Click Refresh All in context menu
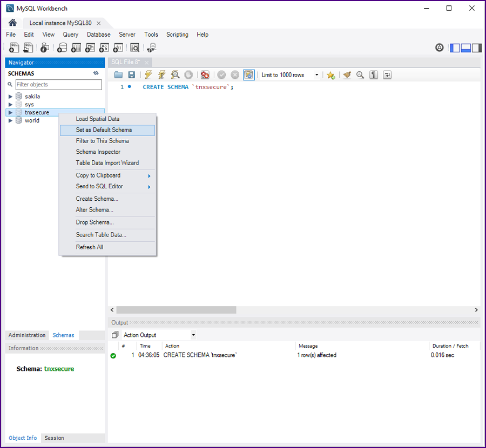Viewport: 486px width, 448px height. 107,247
